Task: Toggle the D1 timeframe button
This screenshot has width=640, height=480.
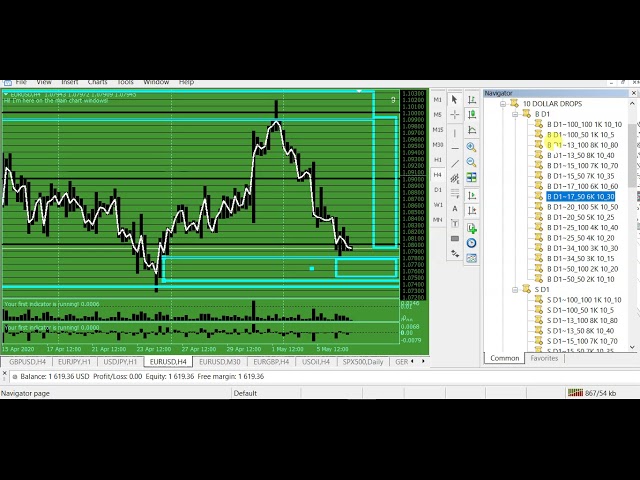Action: [x=438, y=189]
